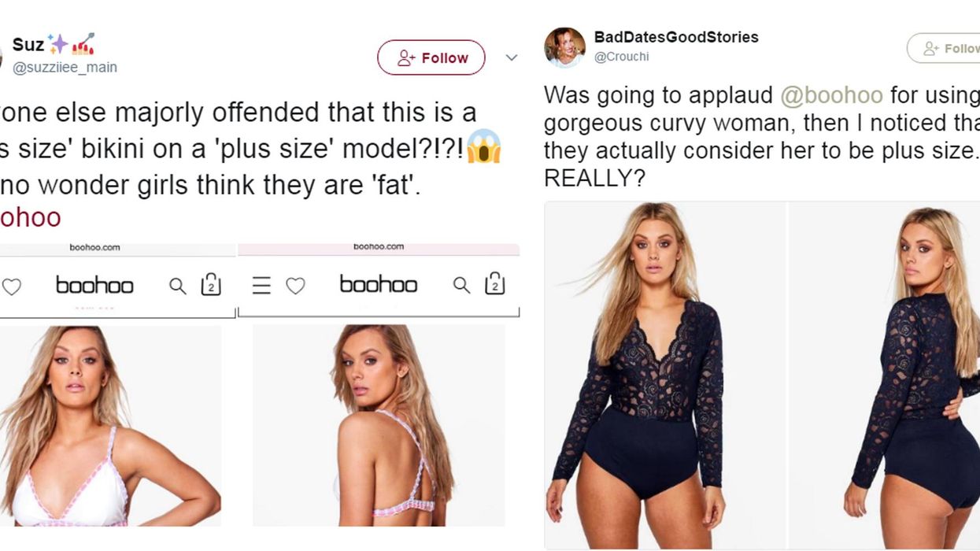
Task: Open the @boohoo mention link
Action: click(x=831, y=95)
